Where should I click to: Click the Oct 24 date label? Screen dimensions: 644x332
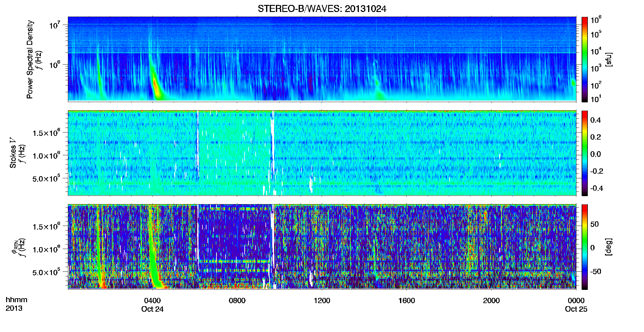tap(152, 309)
